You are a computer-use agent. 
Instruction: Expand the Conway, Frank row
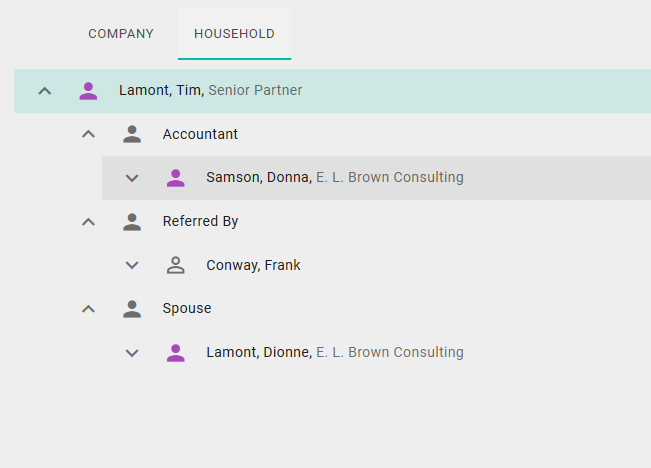[x=132, y=265]
